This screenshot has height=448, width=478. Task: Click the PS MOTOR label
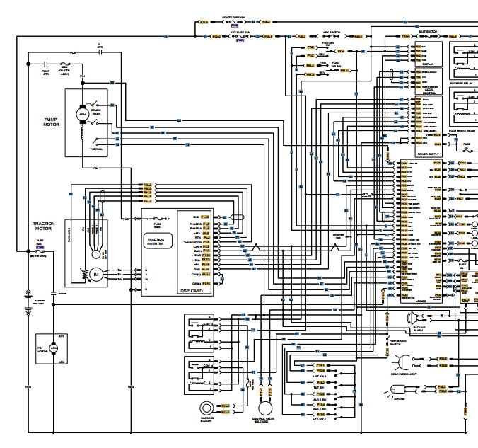[x=42, y=350]
